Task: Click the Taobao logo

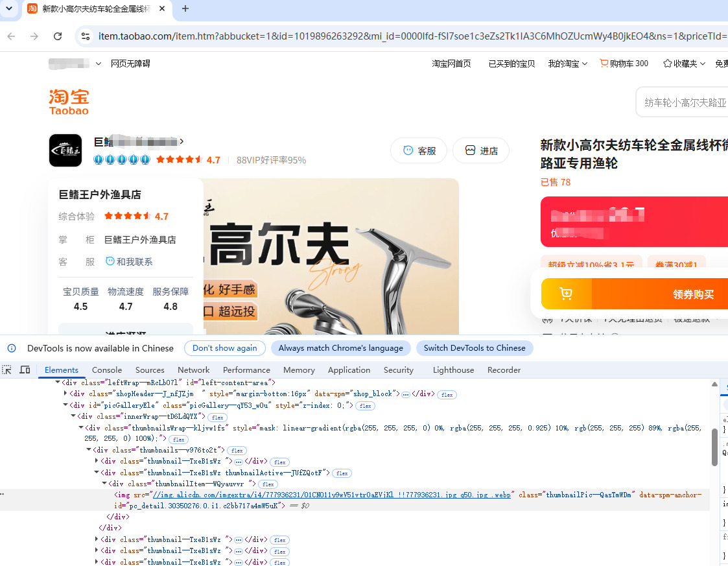Action: coord(69,102)
